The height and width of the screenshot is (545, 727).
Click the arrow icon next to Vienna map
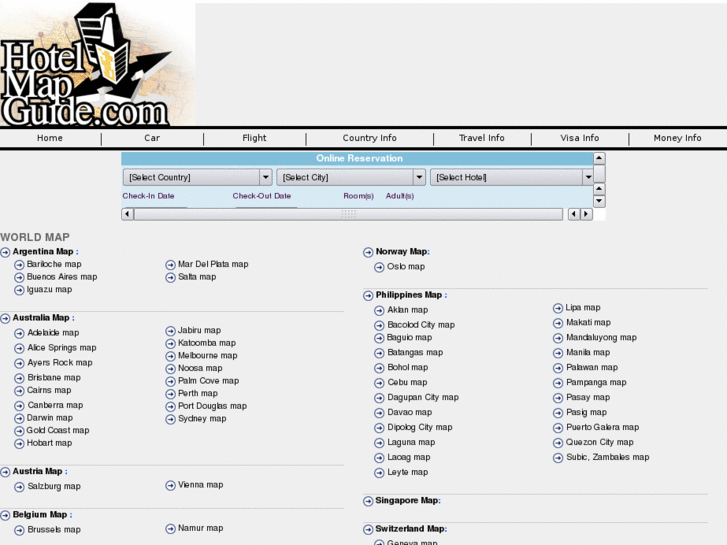(x=171, y=486)
